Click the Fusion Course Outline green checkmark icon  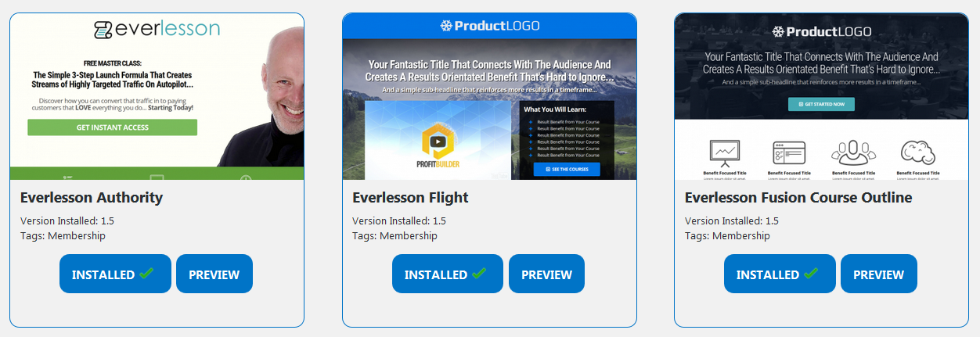click(x=811, y=274)
